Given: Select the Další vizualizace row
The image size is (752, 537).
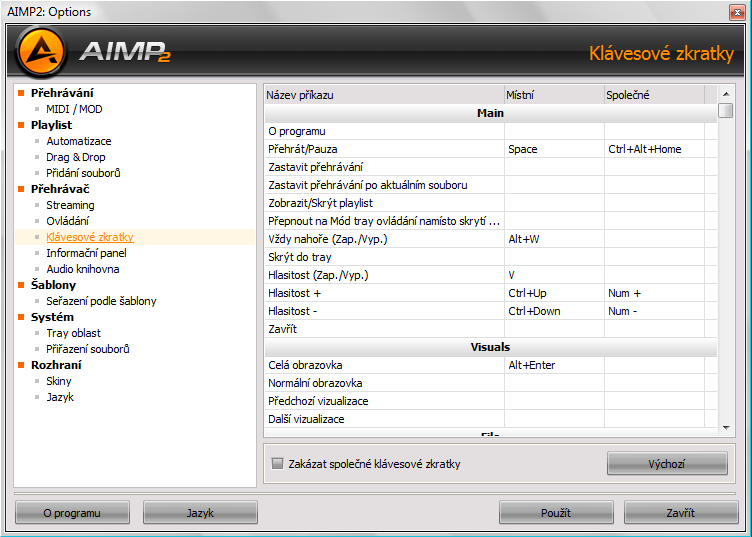Looking at the screenshot, I should tap(491, 419).
